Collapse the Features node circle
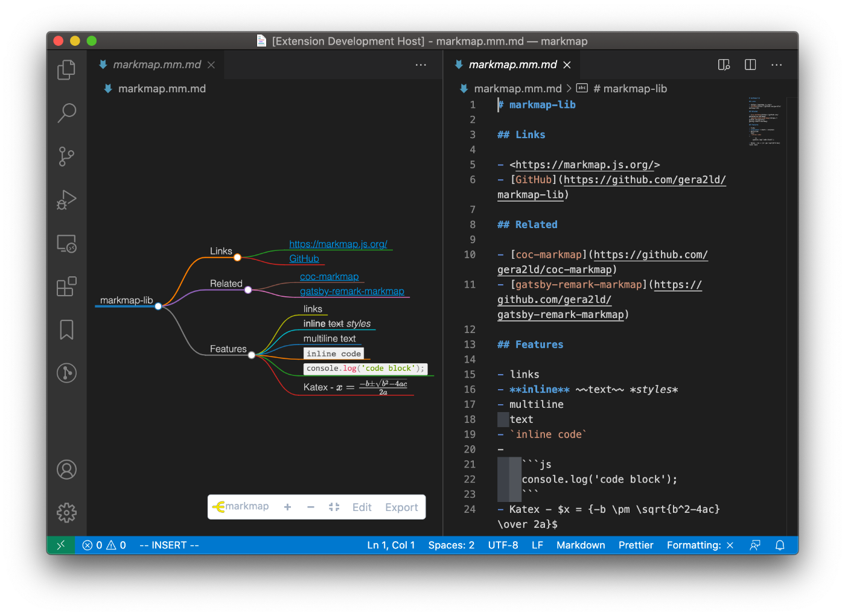 point(252,355)
